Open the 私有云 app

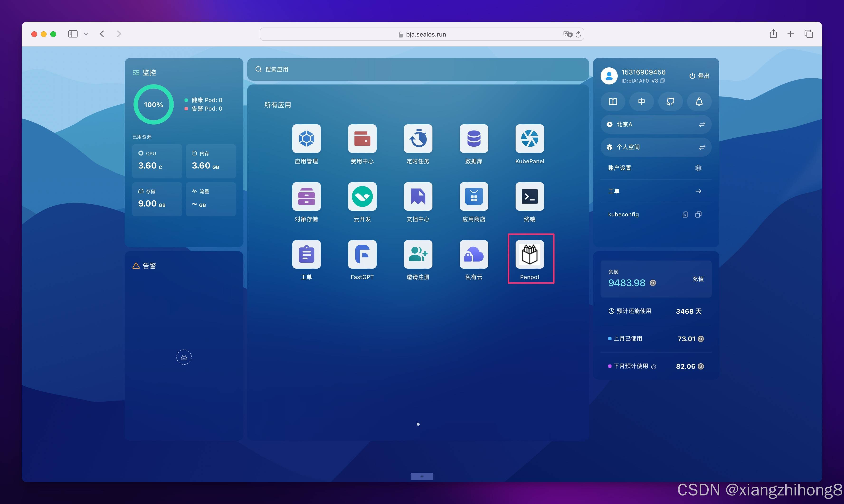coord(474,254)
